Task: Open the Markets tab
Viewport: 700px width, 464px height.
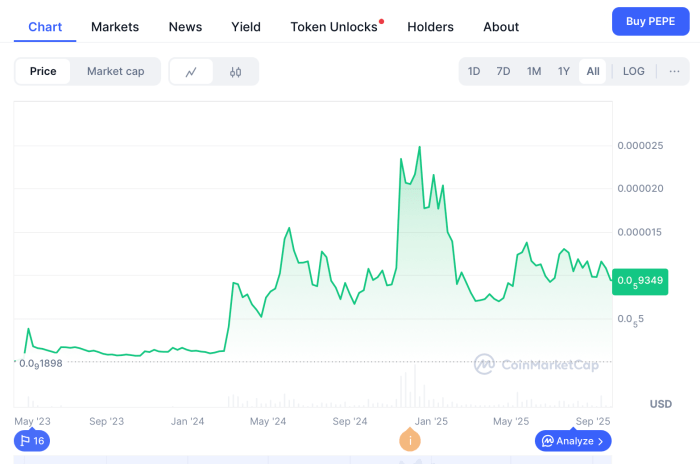Action: coord(115,27)
